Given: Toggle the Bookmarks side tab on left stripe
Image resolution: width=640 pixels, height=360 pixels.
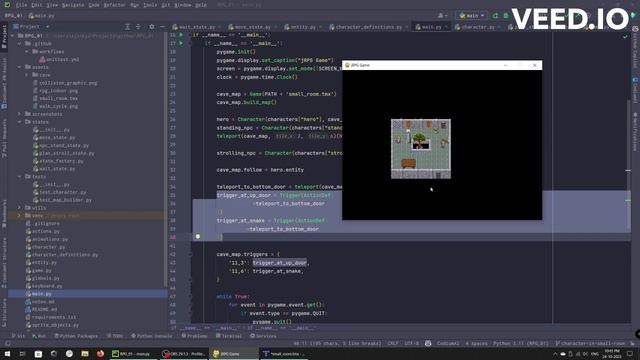Looking at the screenshot, I should (4, 213).
